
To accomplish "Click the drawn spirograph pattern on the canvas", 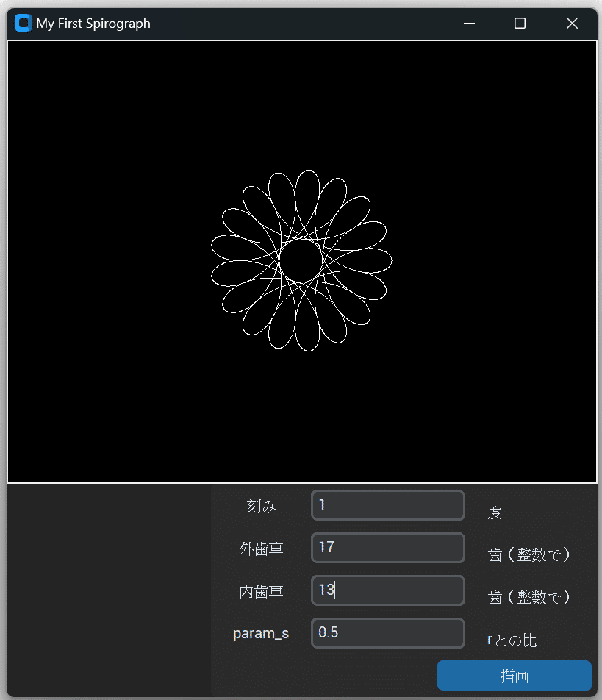I will pyautogui.click(x=301, y=261).
